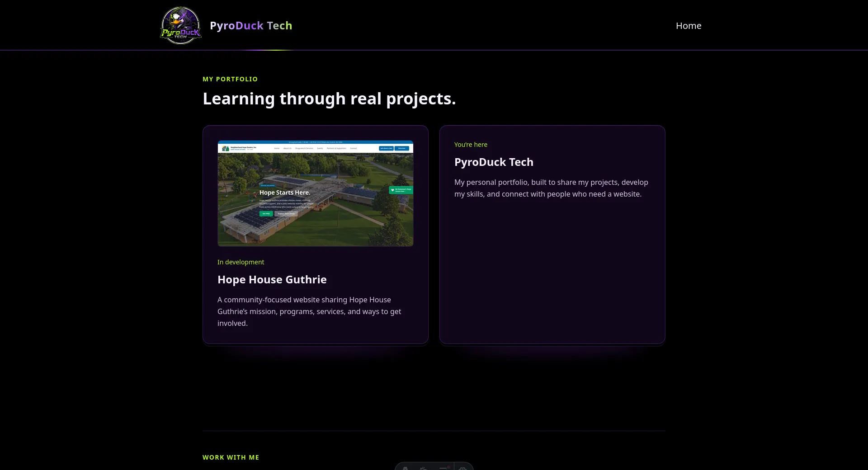Click the 'MY PORTFOLIO' section label

(230, 79)
